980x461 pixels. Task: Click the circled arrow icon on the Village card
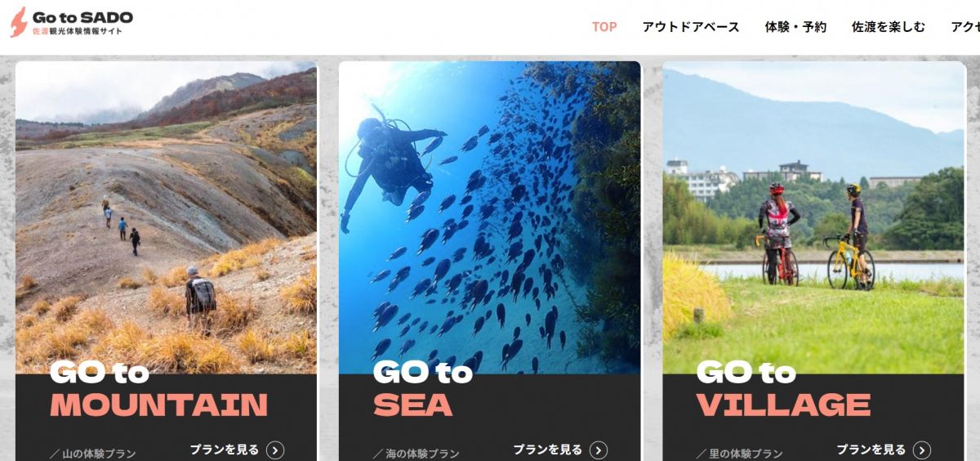922,450
